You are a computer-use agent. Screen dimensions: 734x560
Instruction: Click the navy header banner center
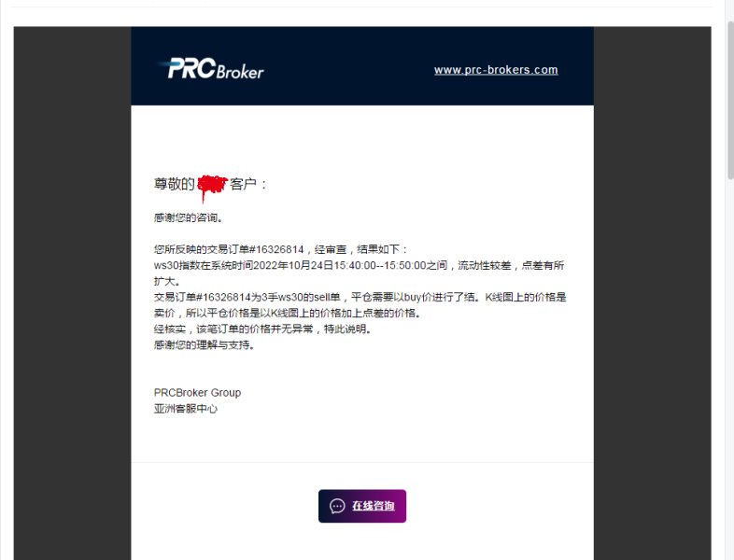pos(362,66)
